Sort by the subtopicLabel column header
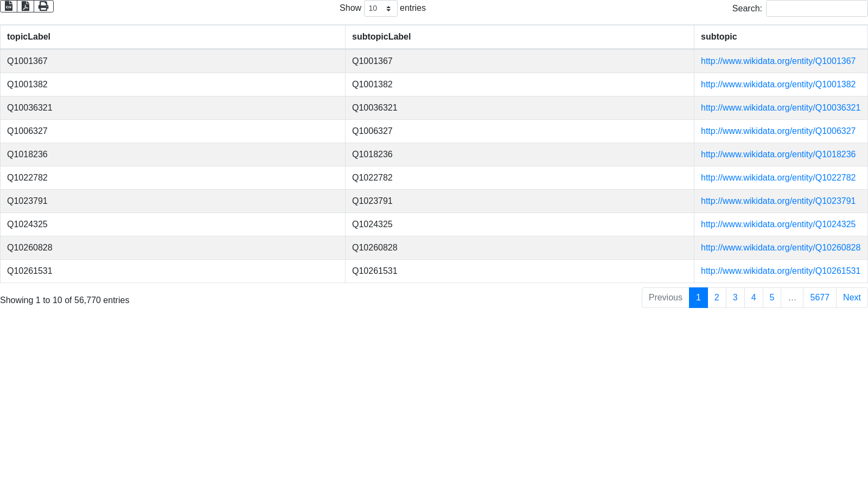The width and height of the screenshot is (868, 488). pyautogui.click(x=381, y=37)
